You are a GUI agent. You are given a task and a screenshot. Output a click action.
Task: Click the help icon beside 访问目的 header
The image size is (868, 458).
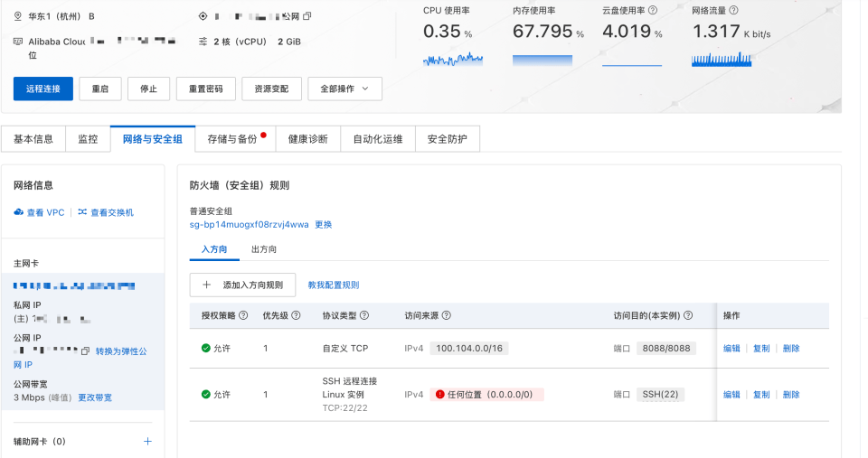click(689, 315)
